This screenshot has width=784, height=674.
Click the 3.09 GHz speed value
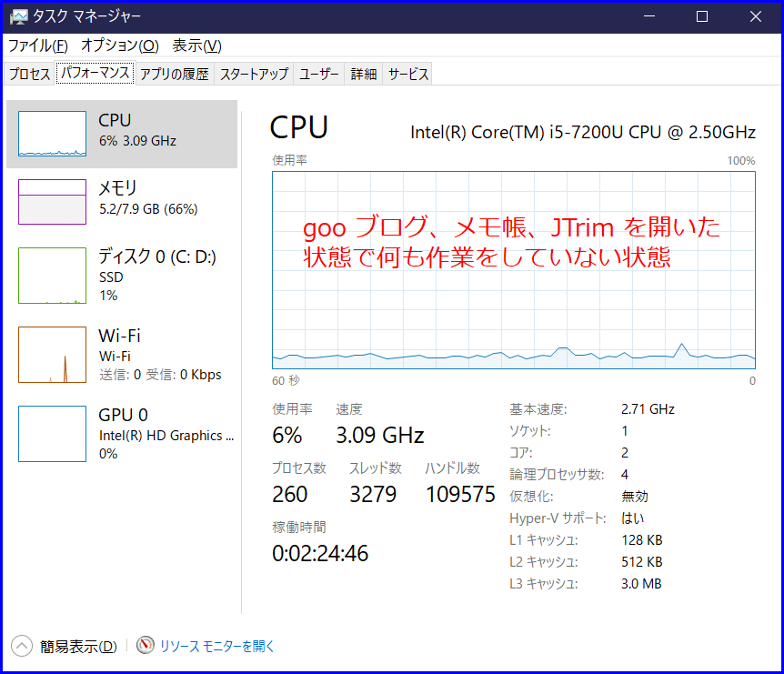[x=380, y=435]
